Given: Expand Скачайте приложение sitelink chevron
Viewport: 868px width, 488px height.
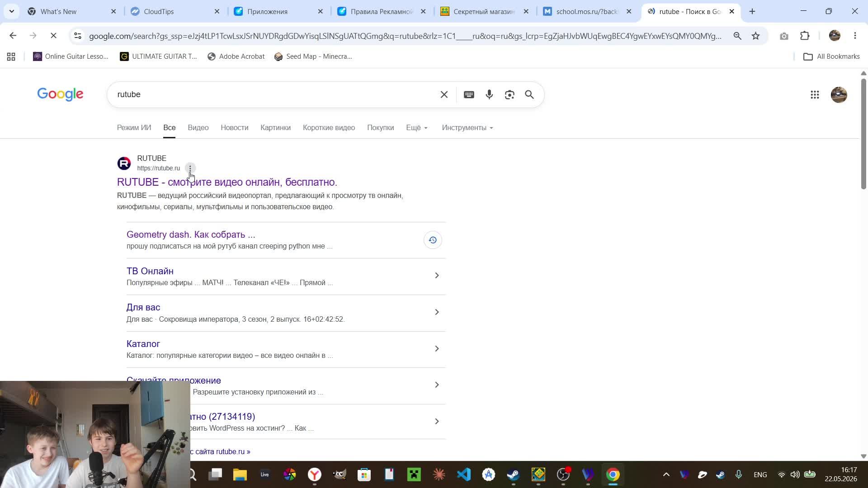Looking at the screenshot, I should click(437, 385).
